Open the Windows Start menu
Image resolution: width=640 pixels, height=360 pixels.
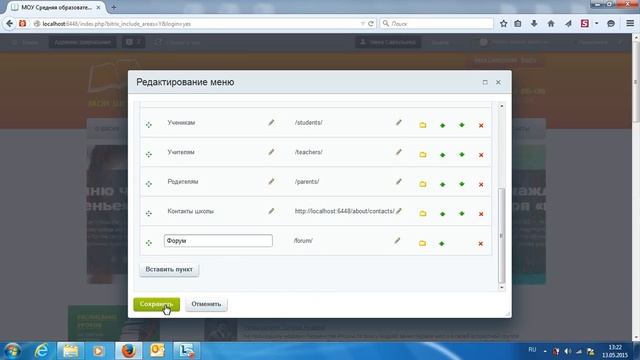[x=12, y=351]
